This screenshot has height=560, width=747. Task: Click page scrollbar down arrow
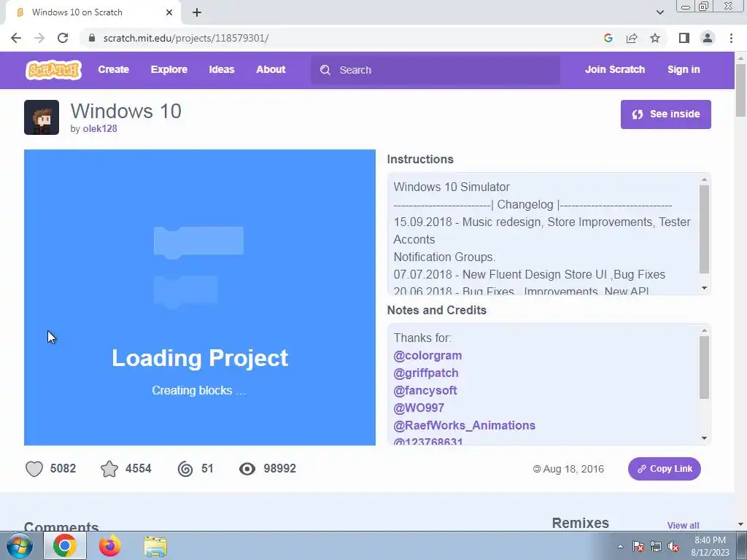click(741, 524)
